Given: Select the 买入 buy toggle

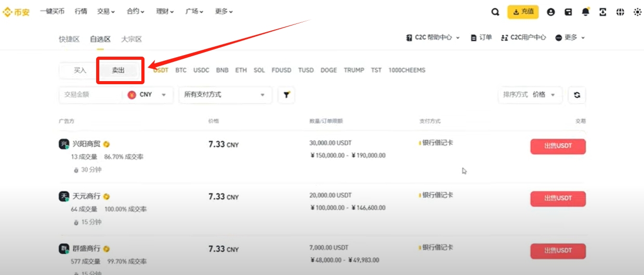Looking at the screenshot, I should coord(80,70).
